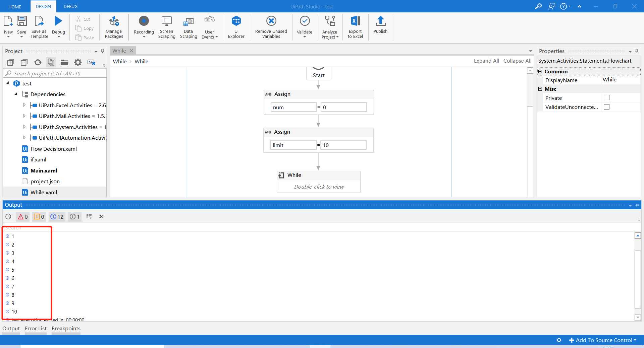
Task: Click the New workflow icon
Action: tap(8, 21)
